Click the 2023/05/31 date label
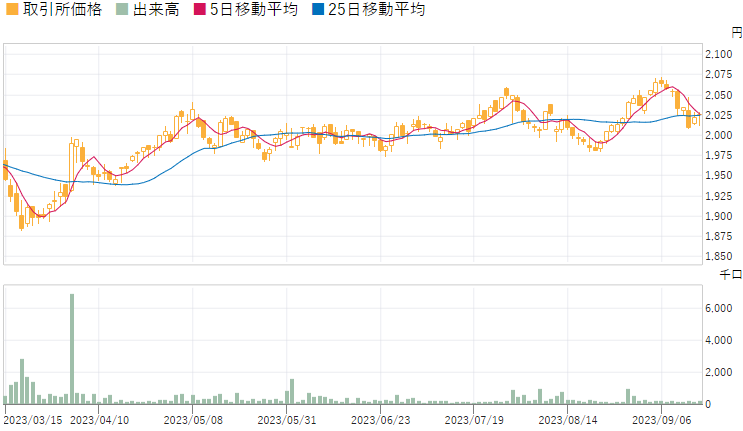Image resolution: width=743 pixels, height=431 pixels. (287, 420)
